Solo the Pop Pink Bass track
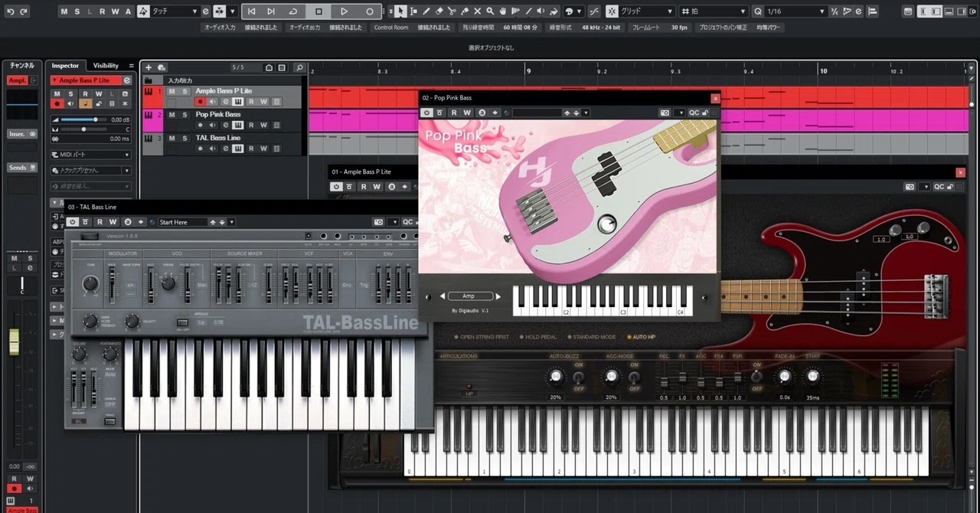980x513 pixels. 184,114
